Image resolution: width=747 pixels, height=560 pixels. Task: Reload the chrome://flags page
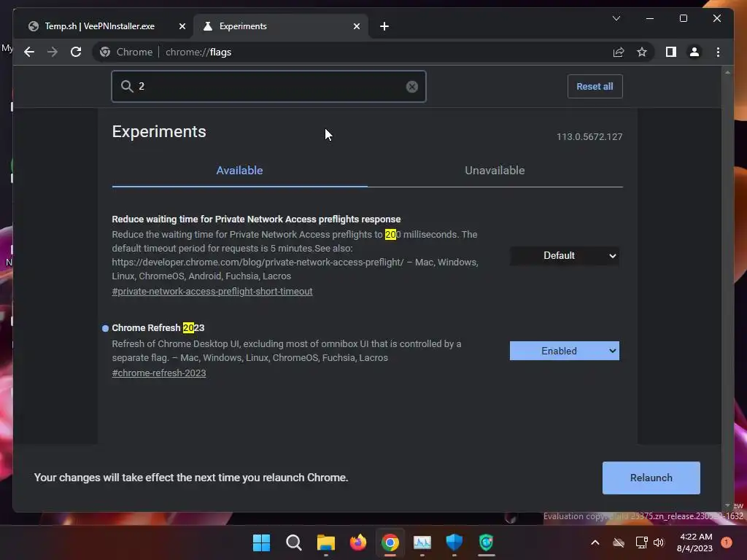(76, 52)
